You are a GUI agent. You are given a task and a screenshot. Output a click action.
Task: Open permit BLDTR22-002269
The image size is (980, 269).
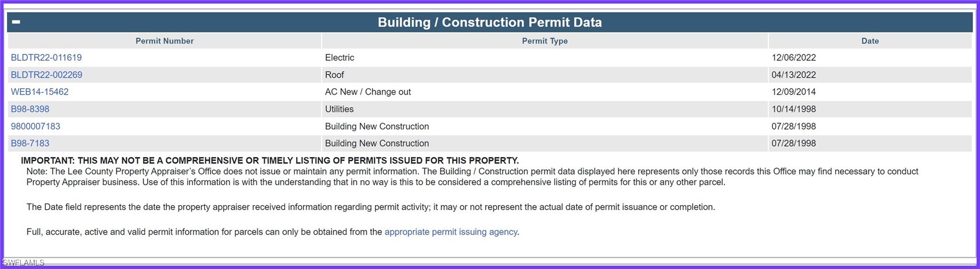tap(46, 75)
